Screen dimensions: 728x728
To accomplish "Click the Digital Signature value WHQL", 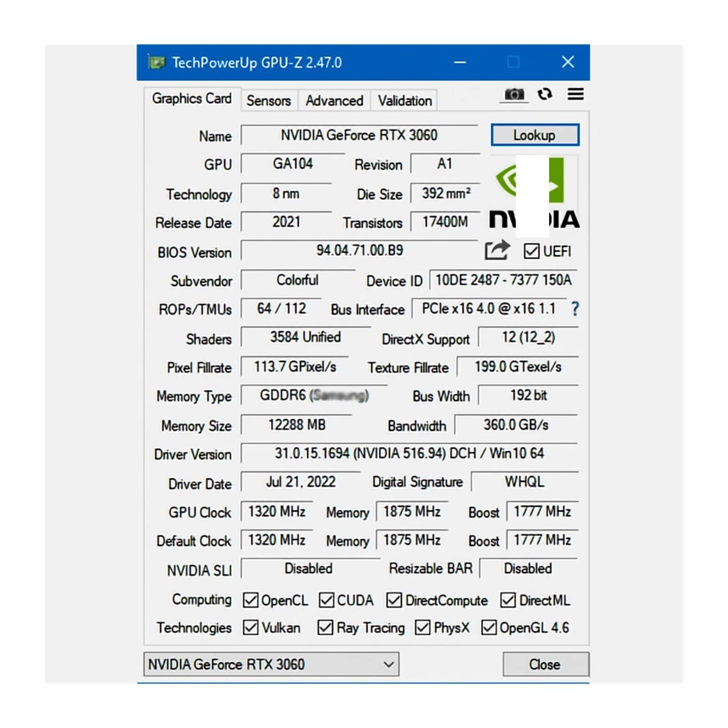I will click(x=525, y=482).
